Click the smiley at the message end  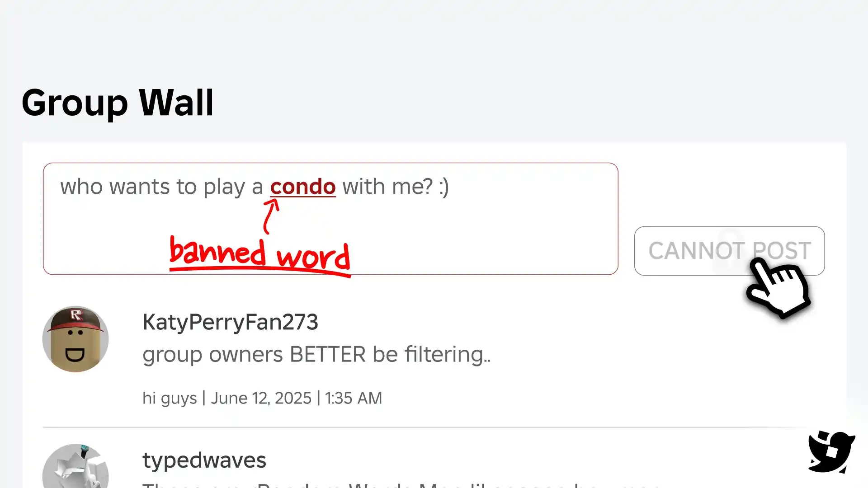point(444,187)
